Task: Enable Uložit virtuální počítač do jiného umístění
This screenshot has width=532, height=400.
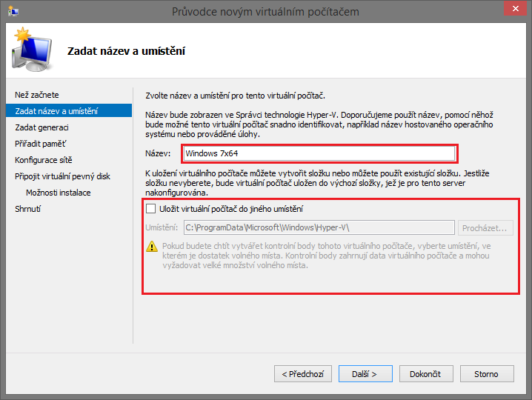Action: 152,209
